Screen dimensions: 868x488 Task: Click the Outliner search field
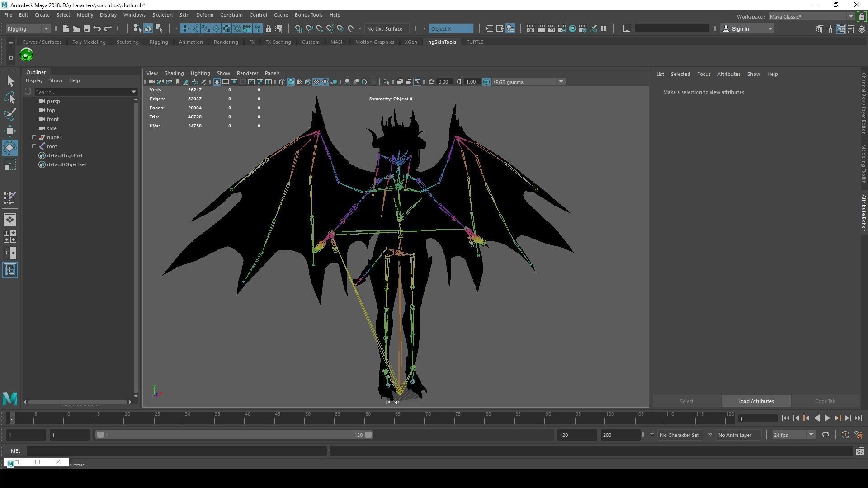coord(82,92)
